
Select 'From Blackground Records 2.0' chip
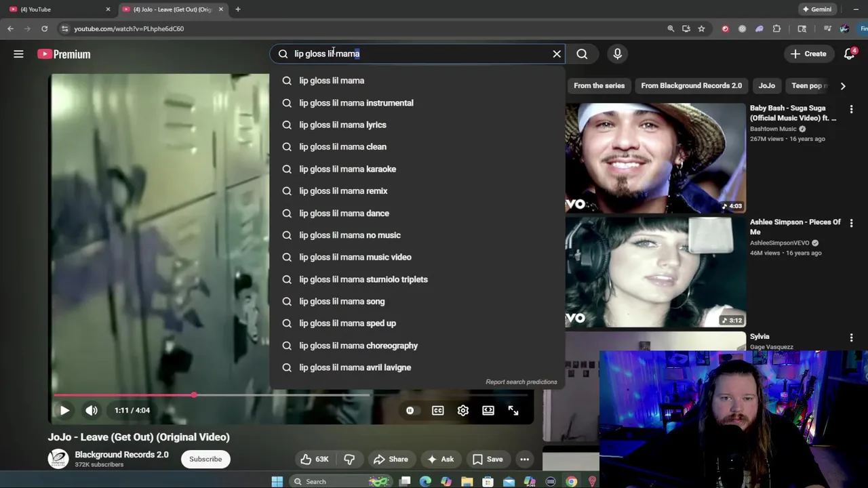pyautogui.click(x=691, y=85)
